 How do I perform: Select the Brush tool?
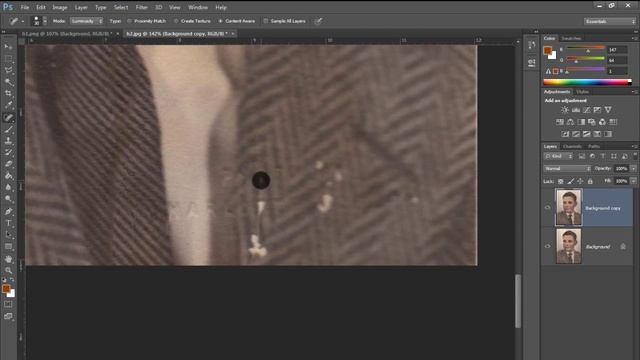click(x=8, y=129)
